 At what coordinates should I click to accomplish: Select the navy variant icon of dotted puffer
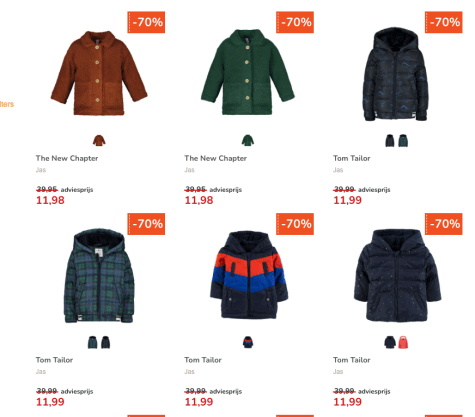390,342
